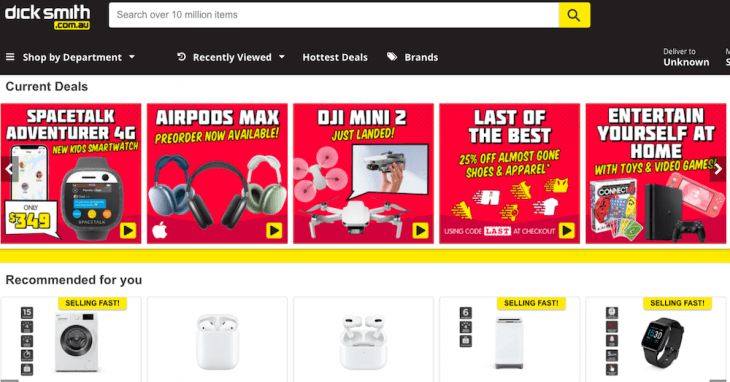Image resolution: width=730 pixels, height=382 pixels.
Task: Open the Hottest Deals menu item
Action: pos(335,57)
